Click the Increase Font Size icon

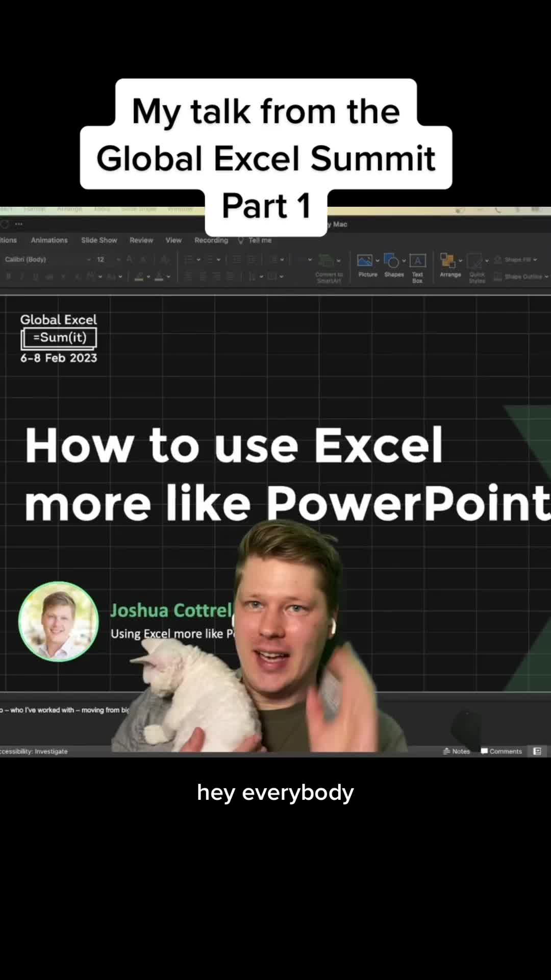coord(130,259)
